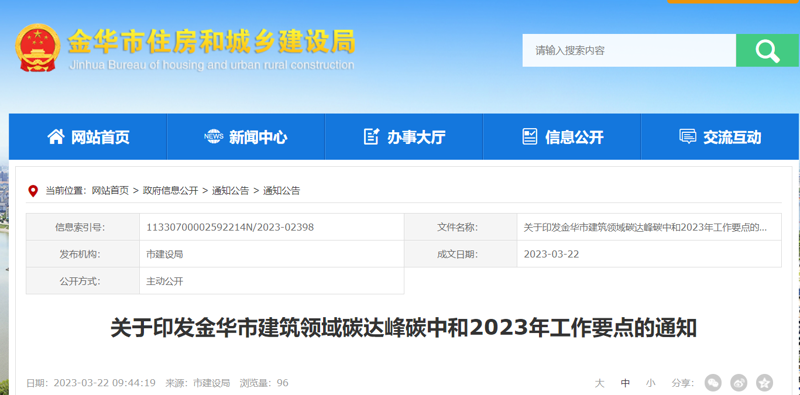Click the 金华市住房和城乡建设局 site title
This screenshot has width=800, height=395.
[x=212, y=41]
